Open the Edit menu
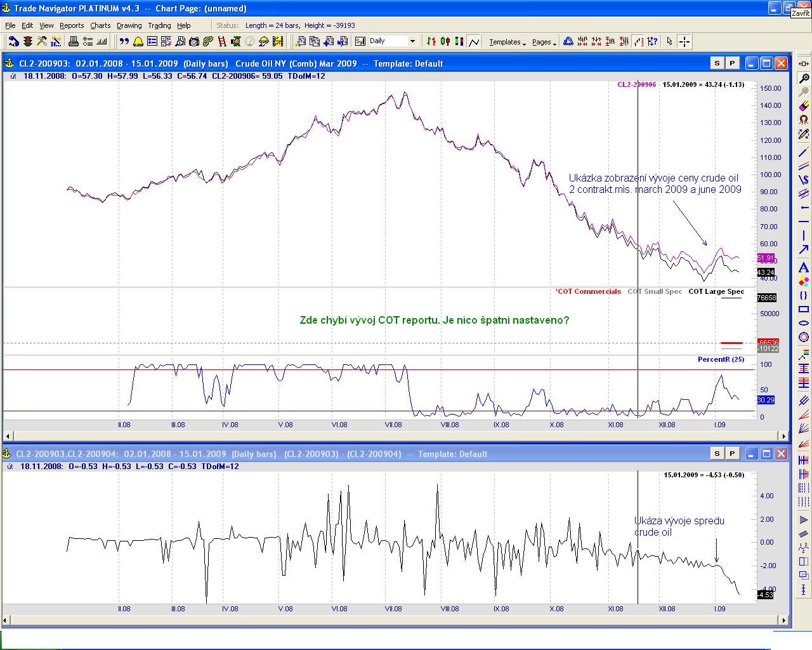The image size is (812, 650). pyautogui.click(x=27, y=25)
